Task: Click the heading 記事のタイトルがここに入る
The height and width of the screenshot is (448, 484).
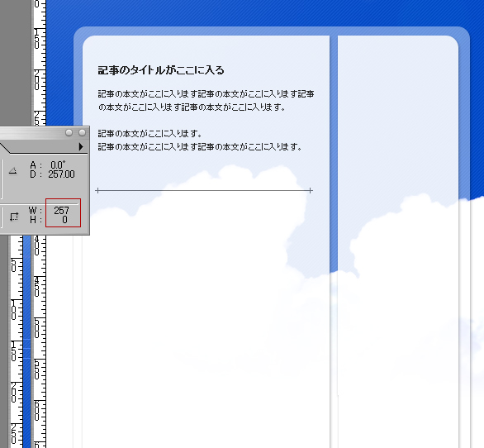Action: 161,70
